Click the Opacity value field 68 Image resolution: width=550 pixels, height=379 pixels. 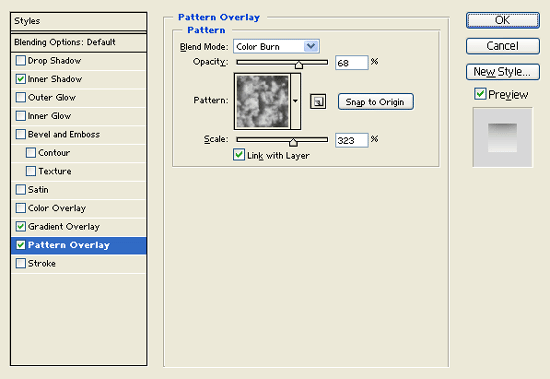[x=351, y=63]
